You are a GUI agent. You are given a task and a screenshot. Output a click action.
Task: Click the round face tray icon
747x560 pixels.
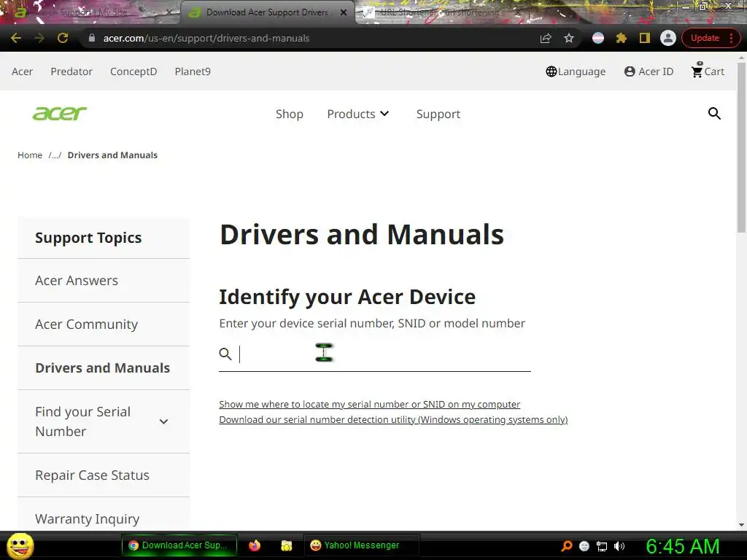(x=584, y=546)
